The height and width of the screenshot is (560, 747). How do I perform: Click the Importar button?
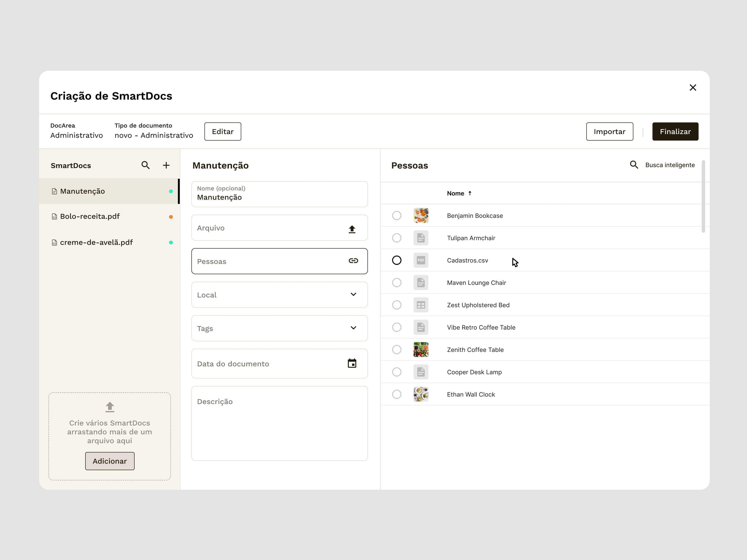pyautogui.click(x=609, y=132)
